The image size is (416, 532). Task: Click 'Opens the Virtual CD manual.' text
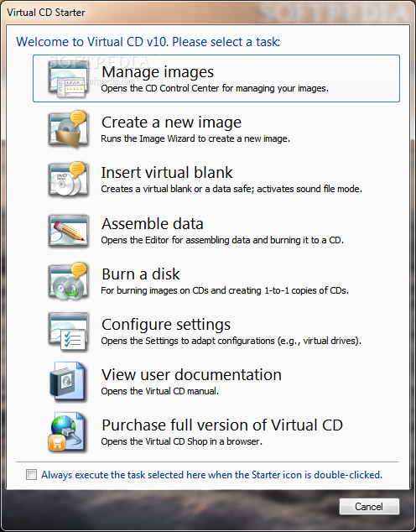pos(159,391)
